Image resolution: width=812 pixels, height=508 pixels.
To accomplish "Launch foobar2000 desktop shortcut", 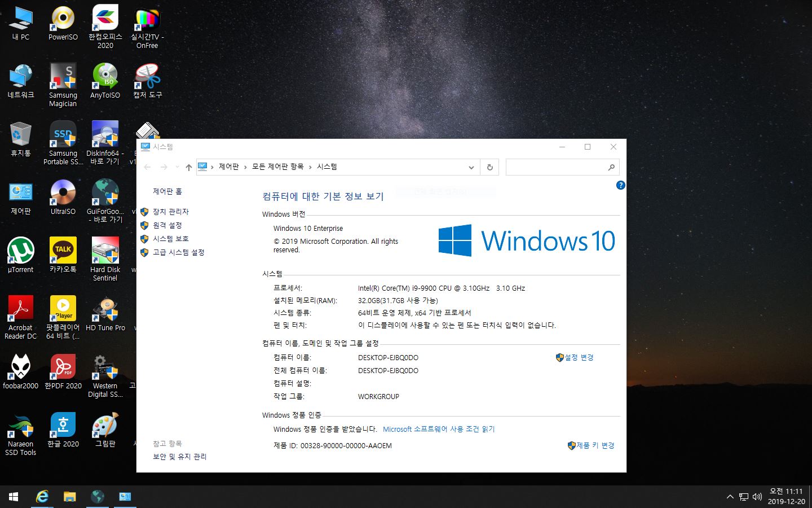I will (x=21, y=373).
